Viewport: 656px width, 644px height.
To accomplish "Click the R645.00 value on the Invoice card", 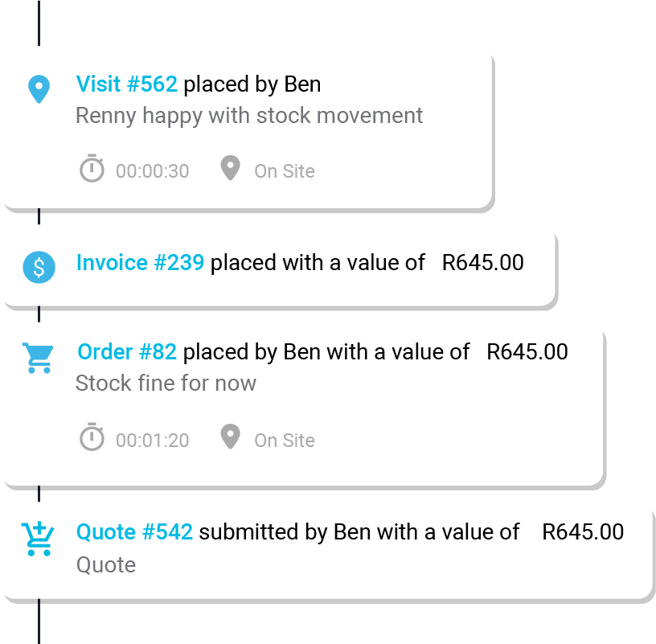I will pos(482,262).
